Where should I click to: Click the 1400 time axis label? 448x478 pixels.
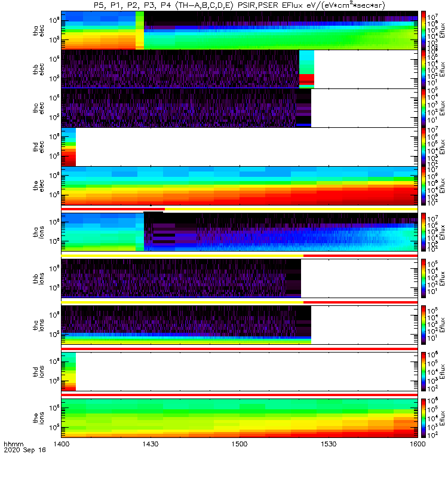[x=62, y=444]
